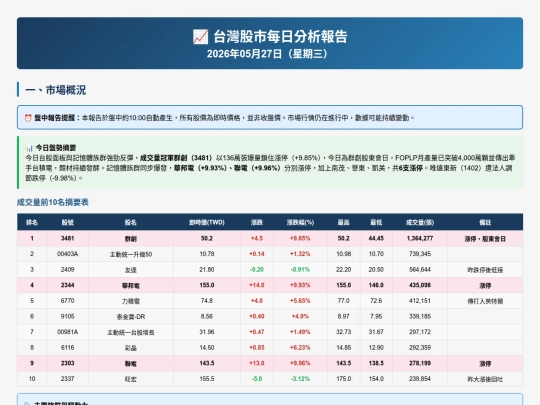The width and height of the screenshot is (540, 405).
Task: Click volume 739,345
Action: click(420, 254)
